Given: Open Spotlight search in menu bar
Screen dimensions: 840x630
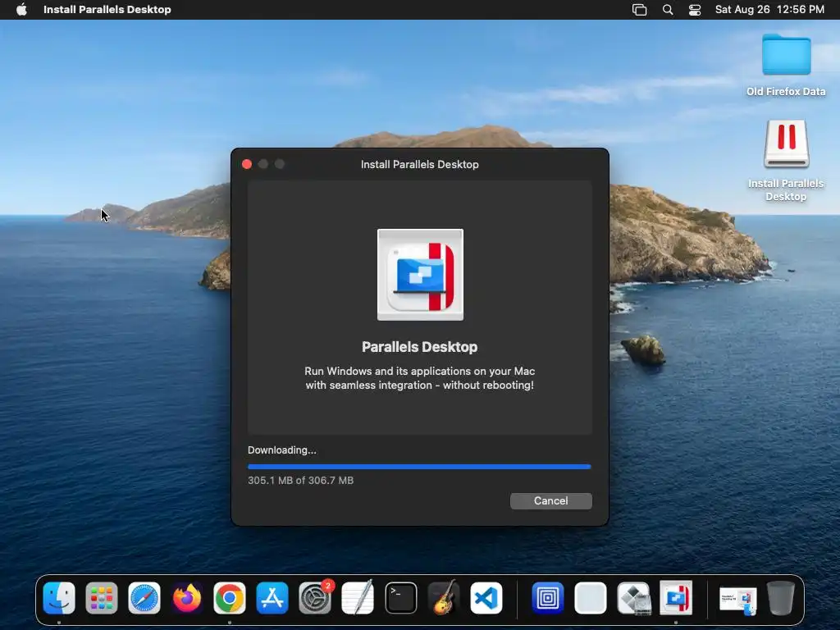Looking at the screenshot, I should [x=668, y=10].
